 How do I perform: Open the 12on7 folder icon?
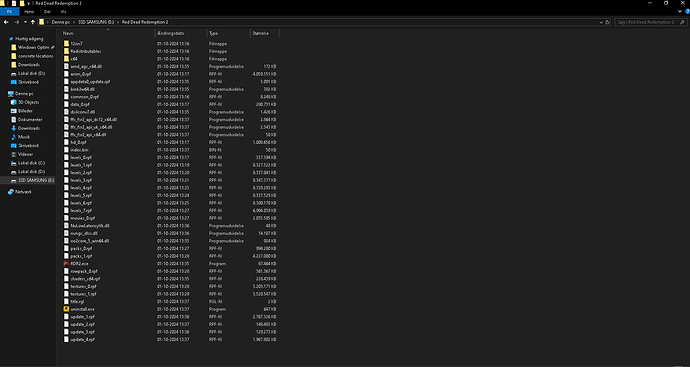click(66, 44)
